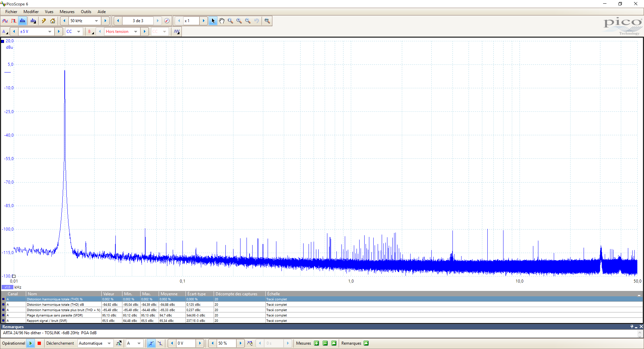Open the Aide menu
Screen dimensions: 644x349
pyautogui.click(x=102, y=12)
